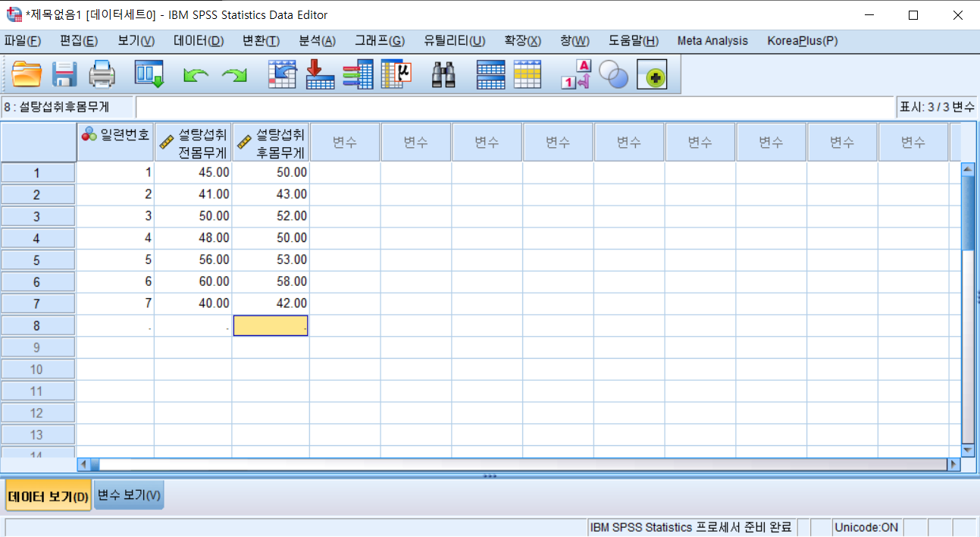
Task: Toggle value labels A/1 icon
Action: pos(575,74)
